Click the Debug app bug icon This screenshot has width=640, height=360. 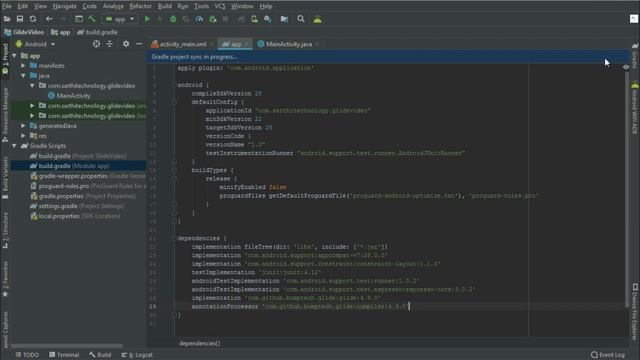point(173,19)
